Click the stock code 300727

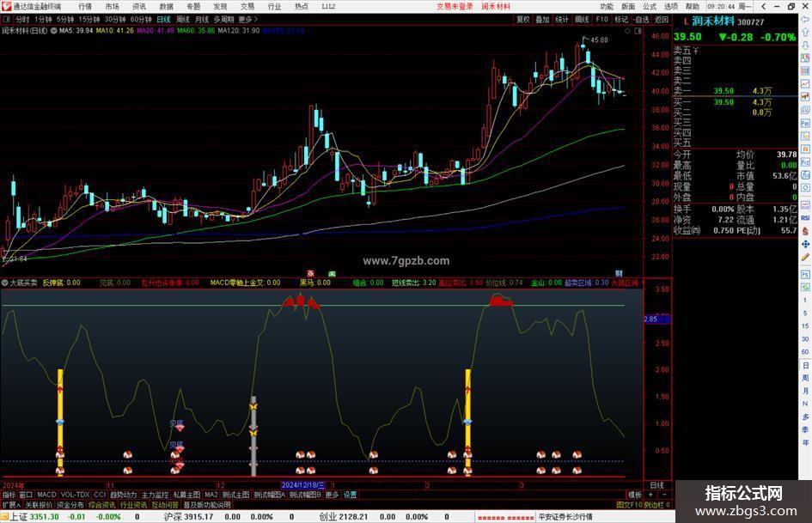point(750,22)
